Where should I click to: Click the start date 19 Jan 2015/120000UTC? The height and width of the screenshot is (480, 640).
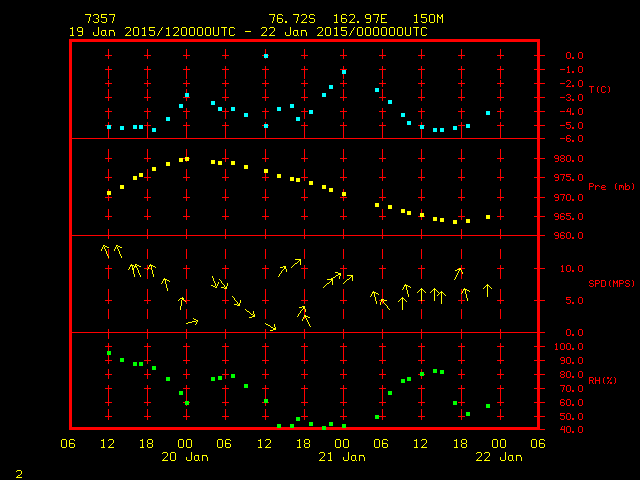click(x=152, y=31)
